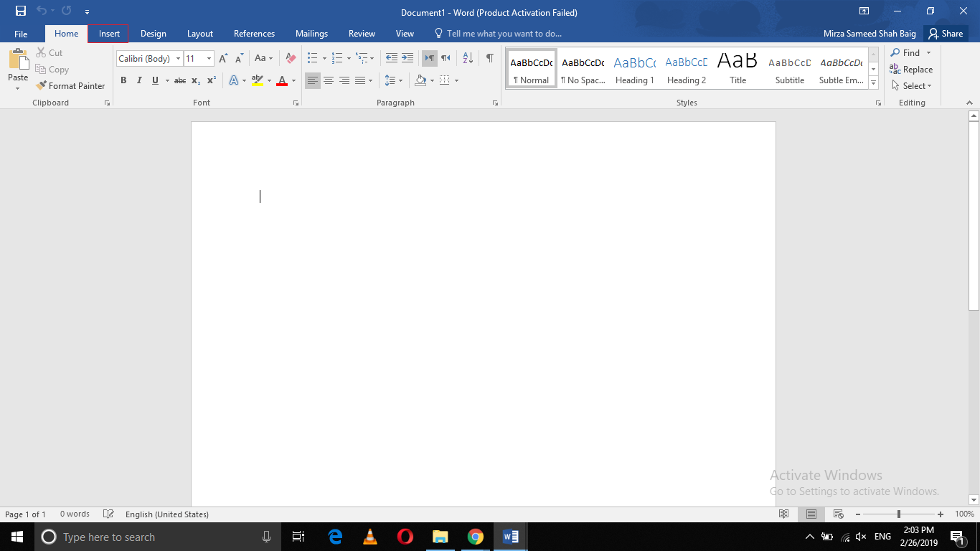980x551 pixels.
Task: Expand the Borders dropdown
Action: [x=456, y=80]
